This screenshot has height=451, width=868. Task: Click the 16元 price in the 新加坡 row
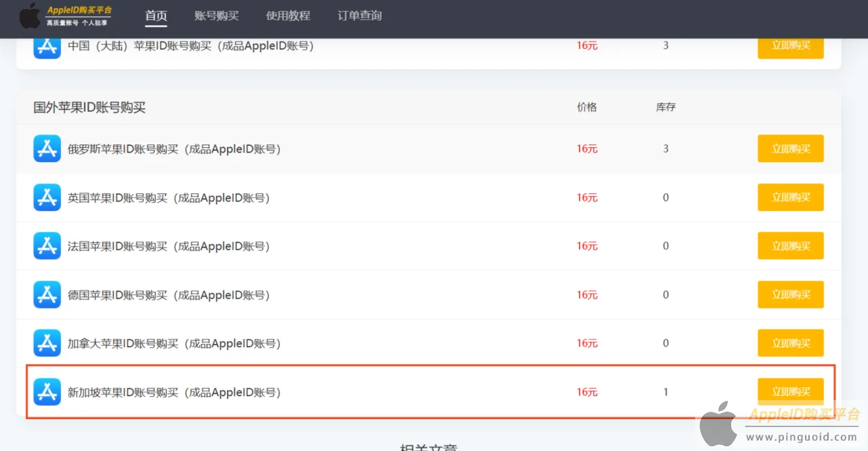coord(587,392)
